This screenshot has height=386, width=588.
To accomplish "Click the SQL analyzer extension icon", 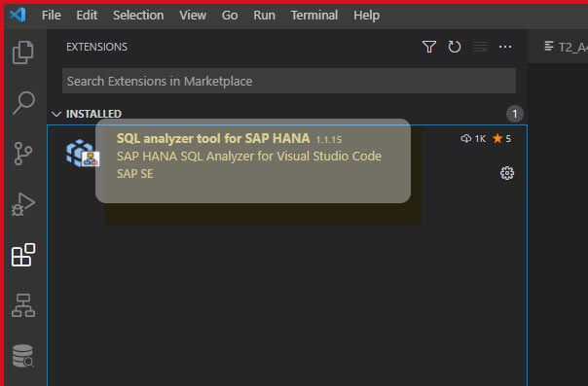I will [83, 153].
